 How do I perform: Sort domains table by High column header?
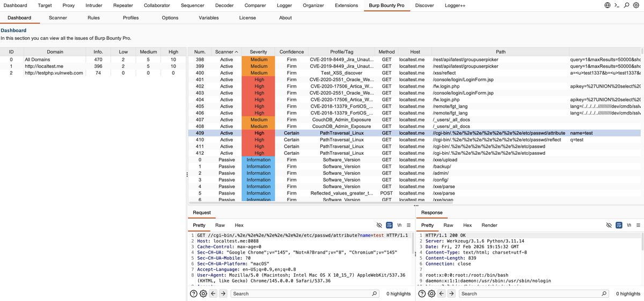coord(173,52)
